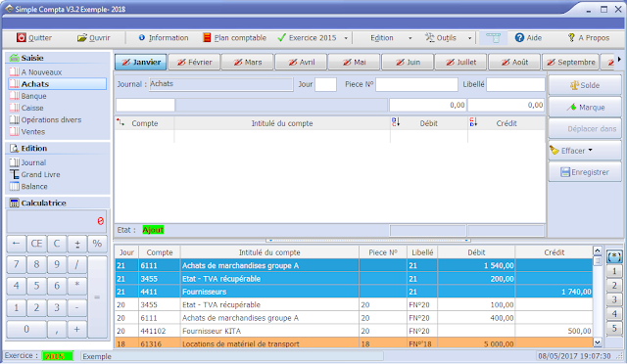Show the Information panel
Image resolution: width=627 pixels, height=364 pixels.
pyautogui.click(x=164, y=38)
